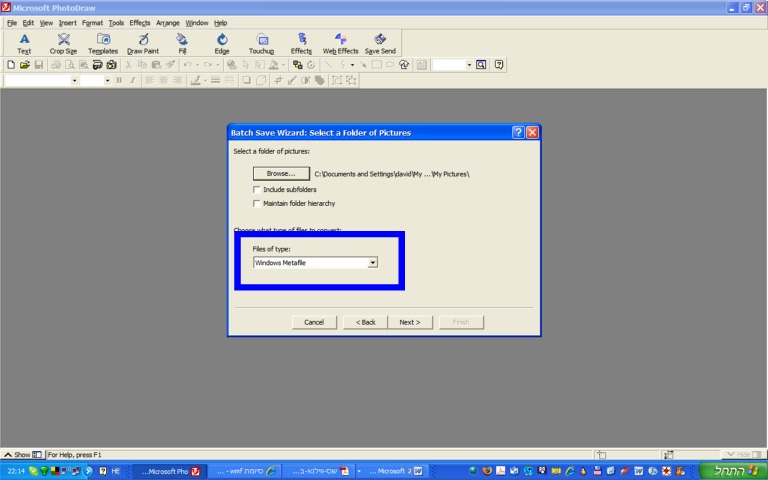Open the Draw Paint visual menu
This screenshot has width=768, height=480.
point(143,43)
